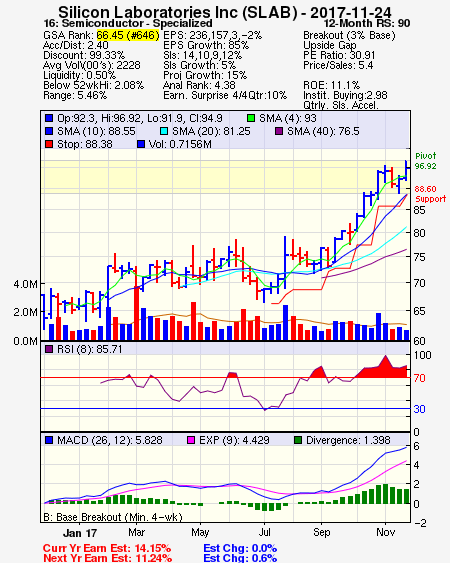Click the red 70 RSI overbought level label
The image size is (450, 563).
click(419, 378)
